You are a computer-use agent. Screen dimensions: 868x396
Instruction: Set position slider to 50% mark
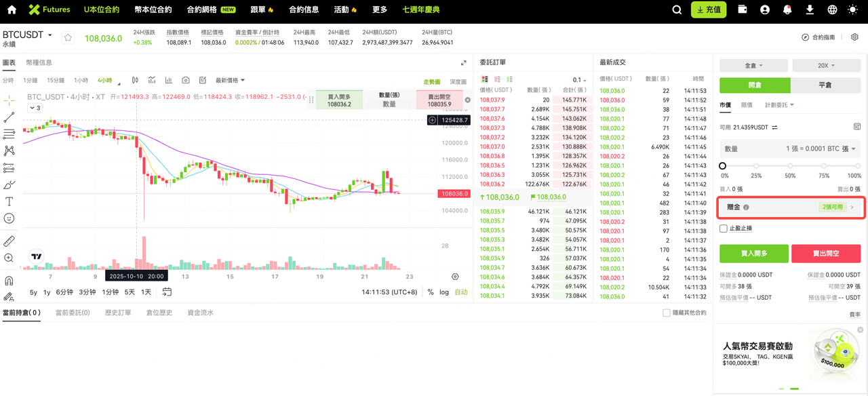[790, 166]
